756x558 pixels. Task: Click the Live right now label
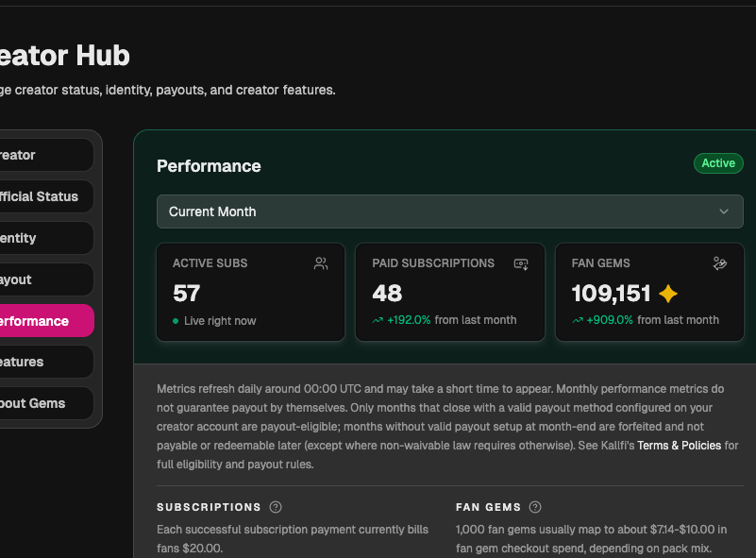[x=220, y=321]
